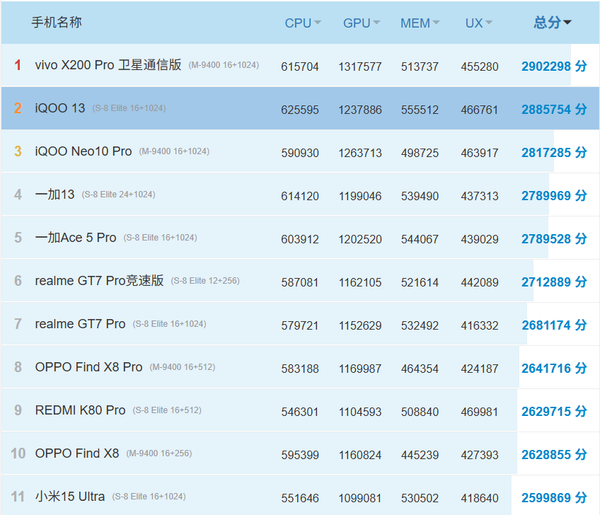Click REDMI K80 Pro phone name

pyautogui.click(x=80, y=410)
